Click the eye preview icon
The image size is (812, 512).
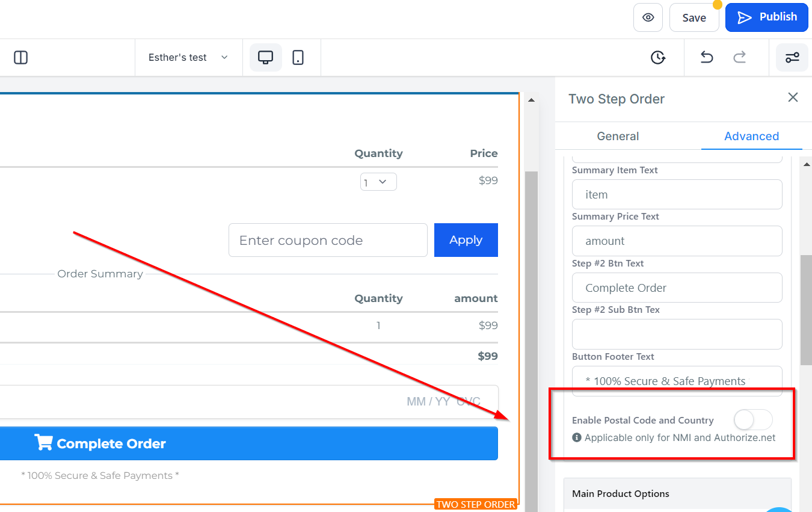[x=648, y=17]
